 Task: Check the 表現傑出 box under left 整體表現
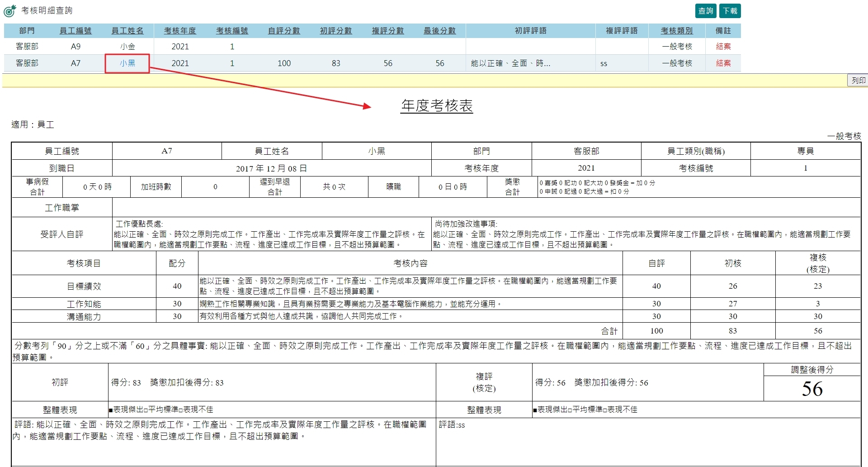[x=111, y=410]
